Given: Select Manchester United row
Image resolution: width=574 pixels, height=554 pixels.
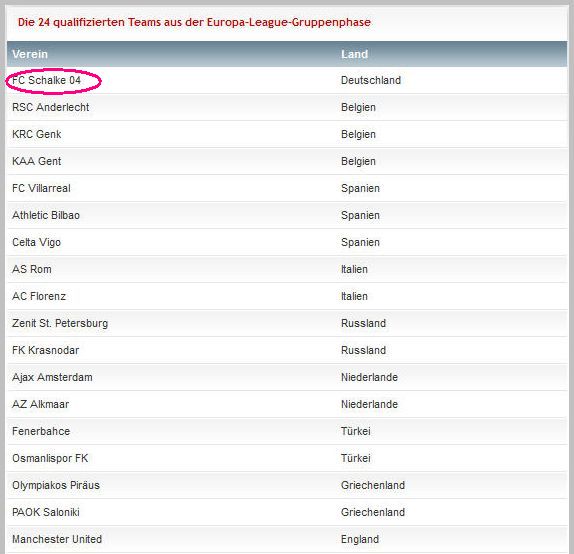Looking at the screenshot, I should pos(287,539).
